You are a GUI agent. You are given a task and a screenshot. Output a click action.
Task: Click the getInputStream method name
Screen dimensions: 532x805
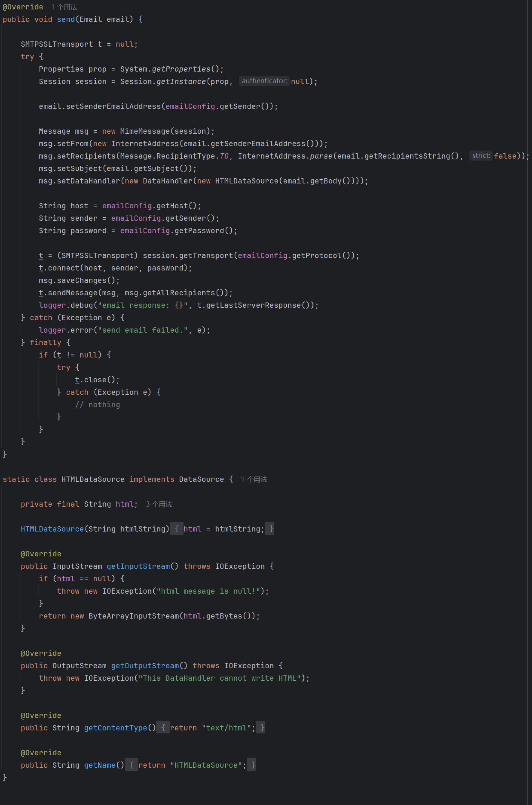[x=138, y=566]
